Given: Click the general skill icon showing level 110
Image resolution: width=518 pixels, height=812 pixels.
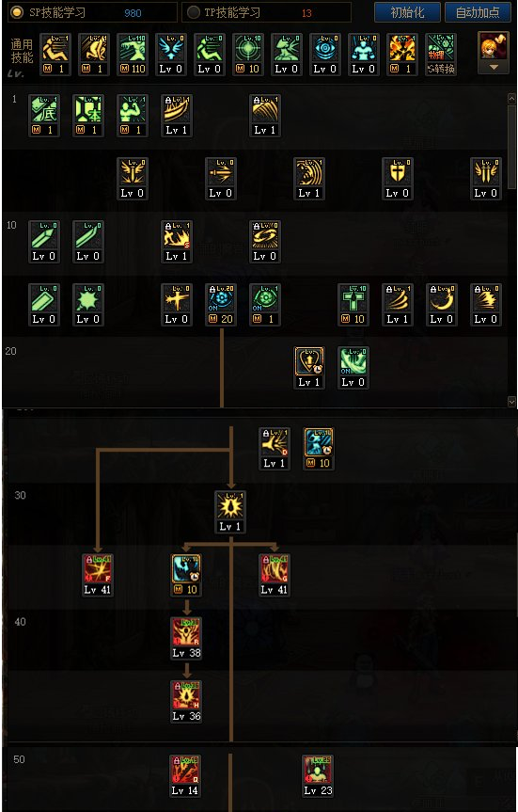Looking at the screenshot, I should click(133, 55).
